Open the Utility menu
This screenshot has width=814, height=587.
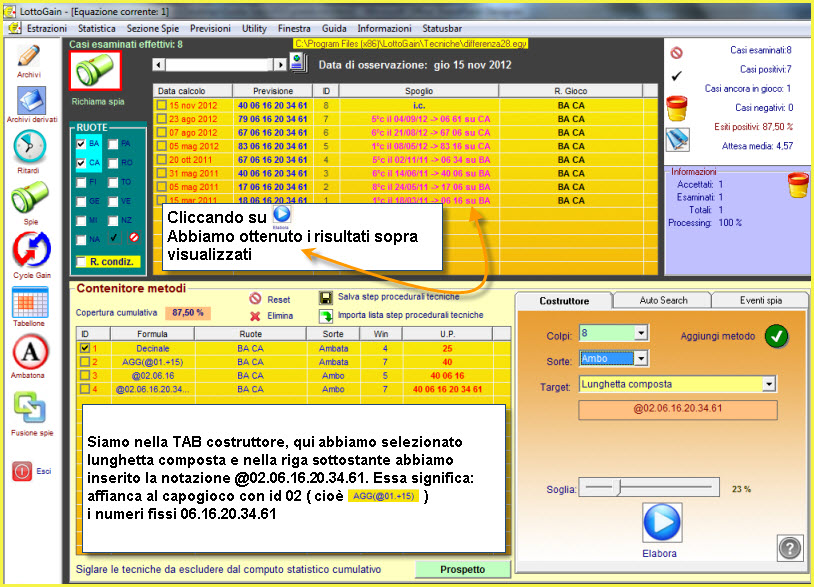pyautogui.click(x=254, y=29)
